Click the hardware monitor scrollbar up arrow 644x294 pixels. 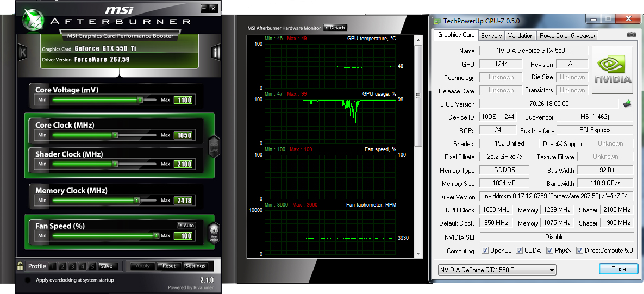point(418,39)
